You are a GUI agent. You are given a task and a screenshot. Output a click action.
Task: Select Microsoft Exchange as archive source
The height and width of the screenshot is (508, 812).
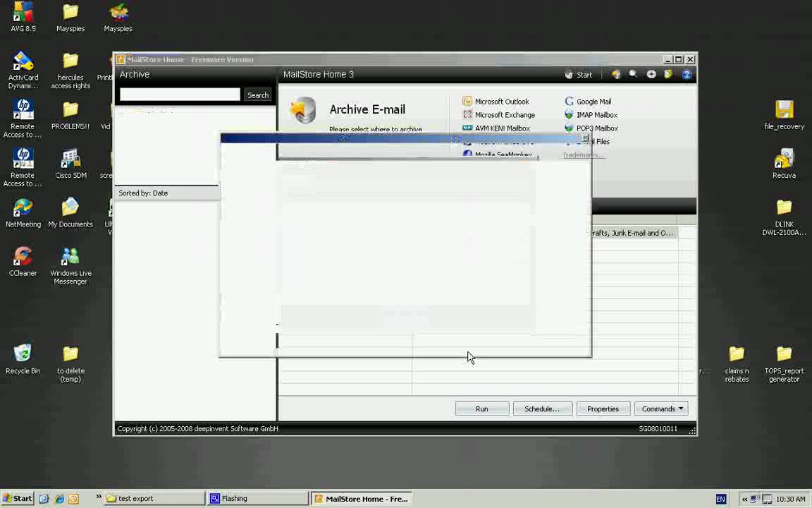click(499, 115)
